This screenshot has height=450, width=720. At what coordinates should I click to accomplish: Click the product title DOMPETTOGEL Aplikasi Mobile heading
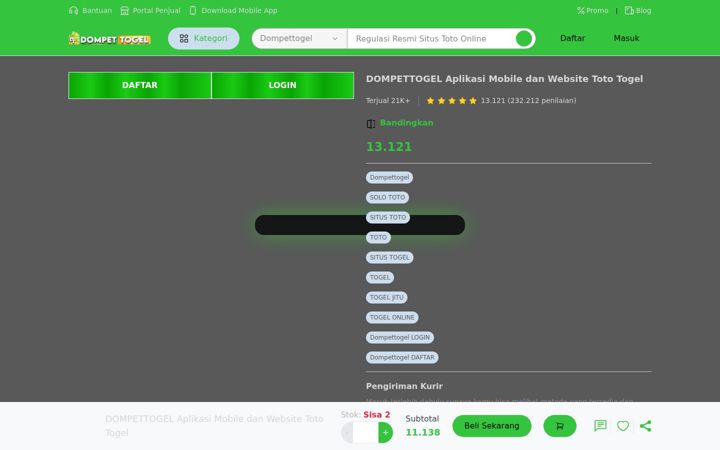pyautogui.click(x=504, y=79)
